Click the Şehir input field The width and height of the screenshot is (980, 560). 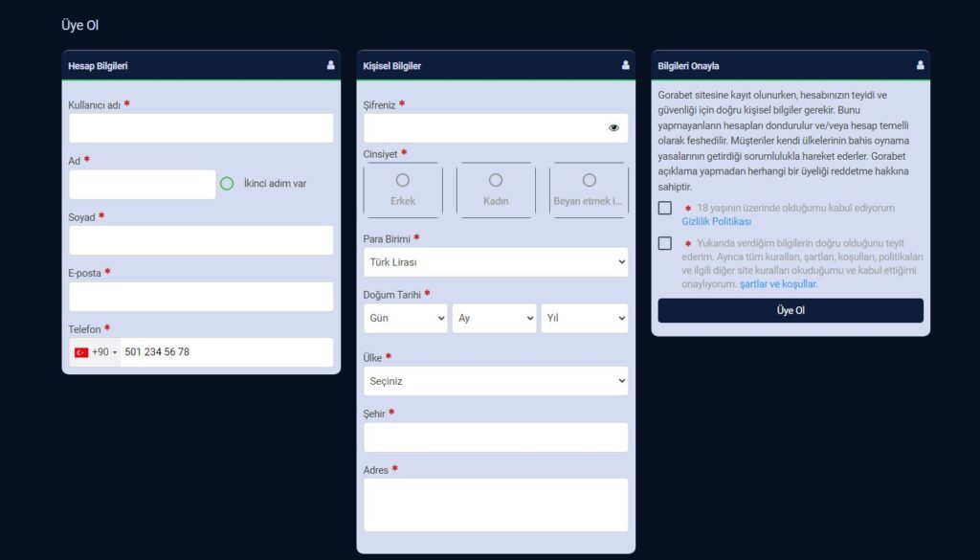point(496,437)
